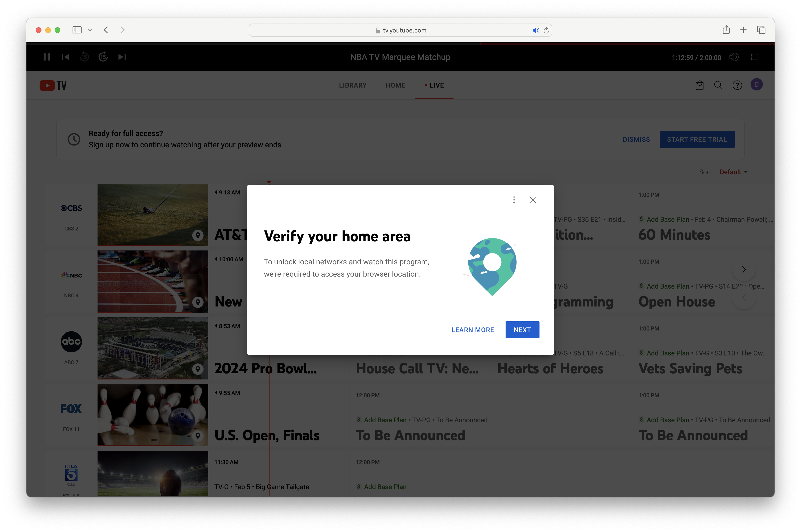Dismiss the full access banner
The width and height of the screenshot is (801, 532).
tap(636, 139)
